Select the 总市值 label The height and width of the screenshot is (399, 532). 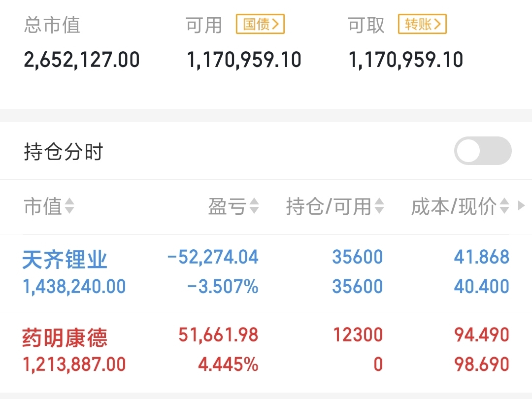coord(52,25)
